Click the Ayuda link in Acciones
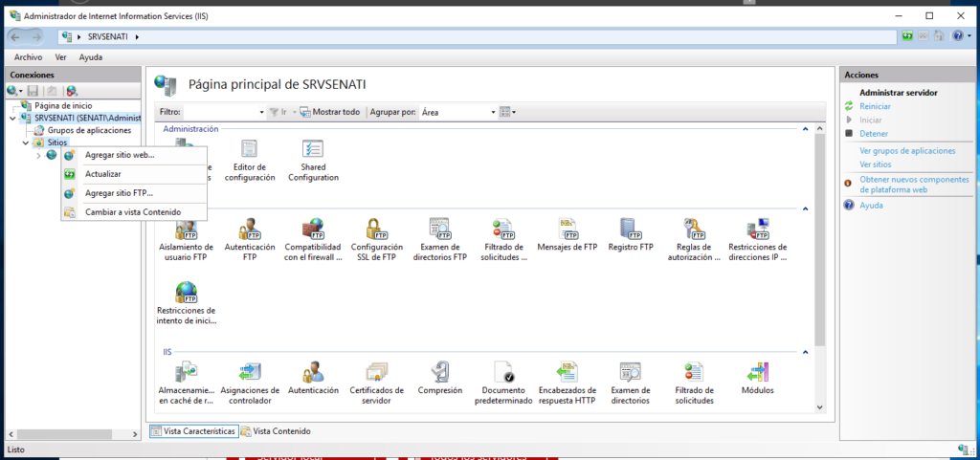This screenshot has height=460, width=980. 871,206
